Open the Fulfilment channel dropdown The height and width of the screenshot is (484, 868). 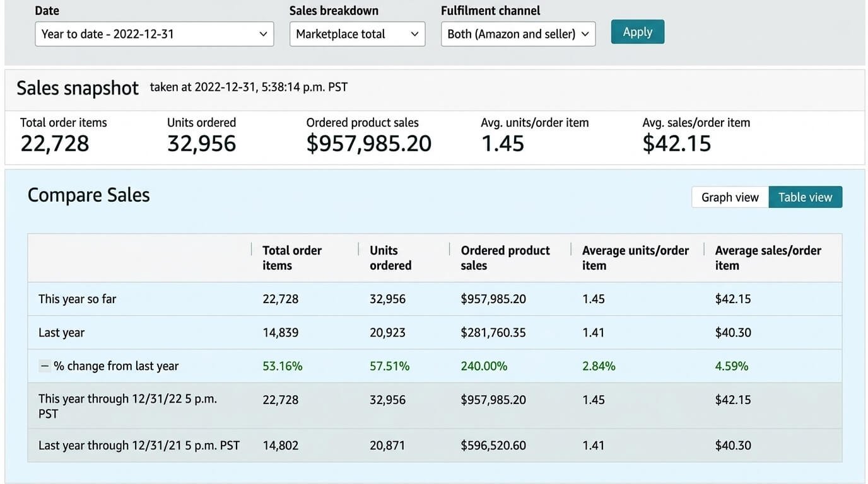tap(518, 34)
